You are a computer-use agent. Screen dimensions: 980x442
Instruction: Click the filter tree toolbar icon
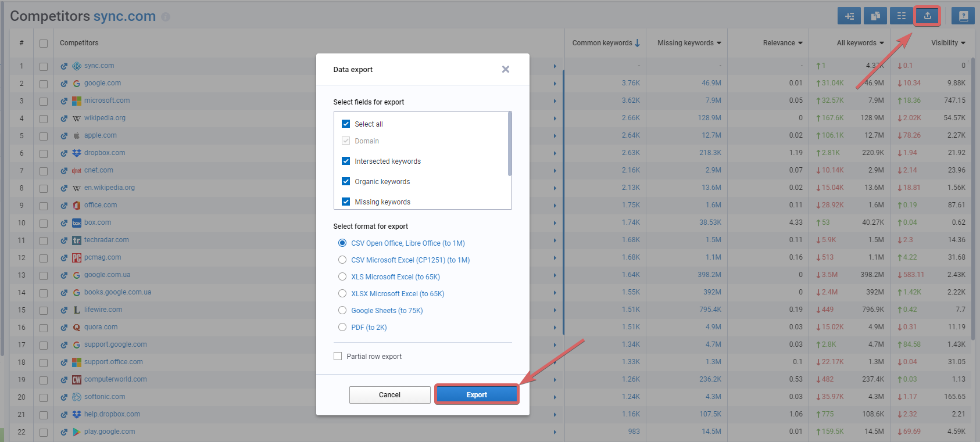(849, 16)
